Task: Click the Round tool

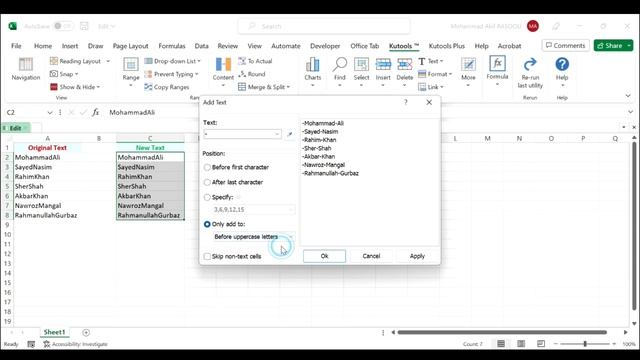Action: click(252, 74)
